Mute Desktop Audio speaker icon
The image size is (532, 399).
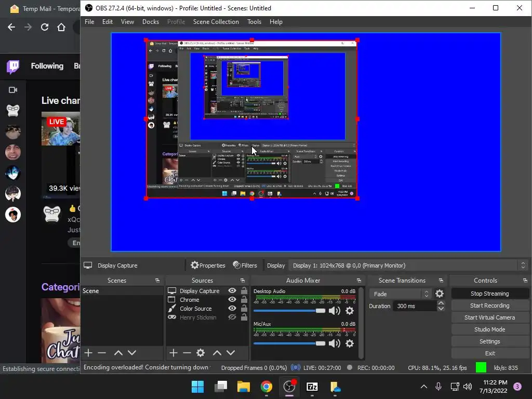[335, 311]
